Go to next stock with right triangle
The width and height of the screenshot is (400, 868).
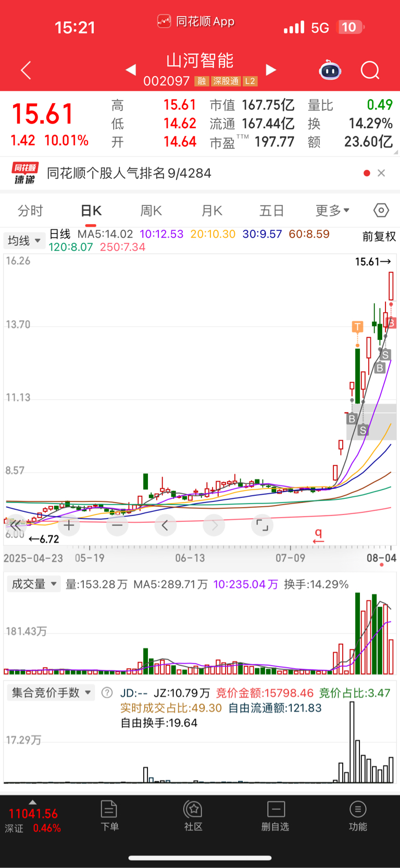click(x=271, y=70)
